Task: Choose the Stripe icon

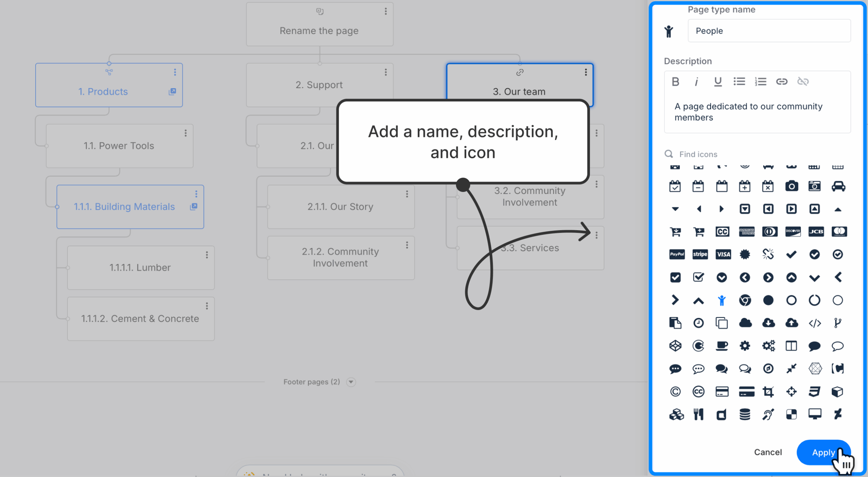Action: tap(700, 254)
